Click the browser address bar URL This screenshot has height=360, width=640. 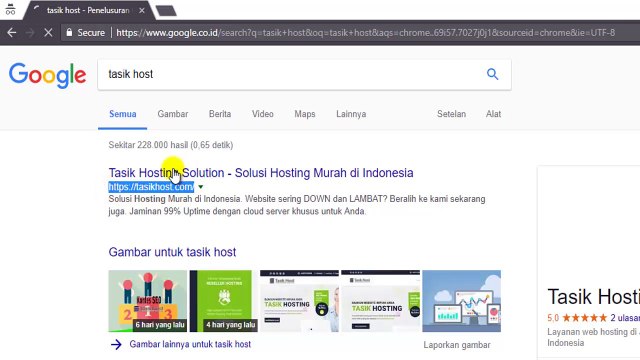(x=365, y=33)
